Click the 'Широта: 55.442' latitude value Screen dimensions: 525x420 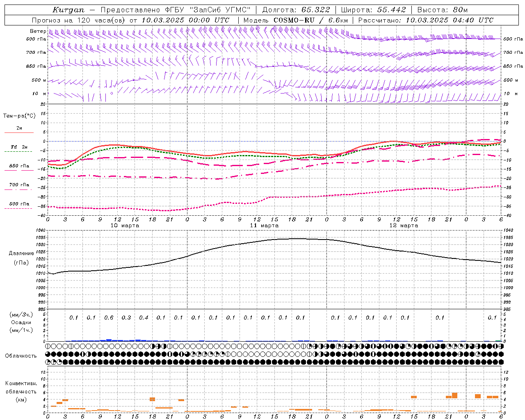click(374, 10)
